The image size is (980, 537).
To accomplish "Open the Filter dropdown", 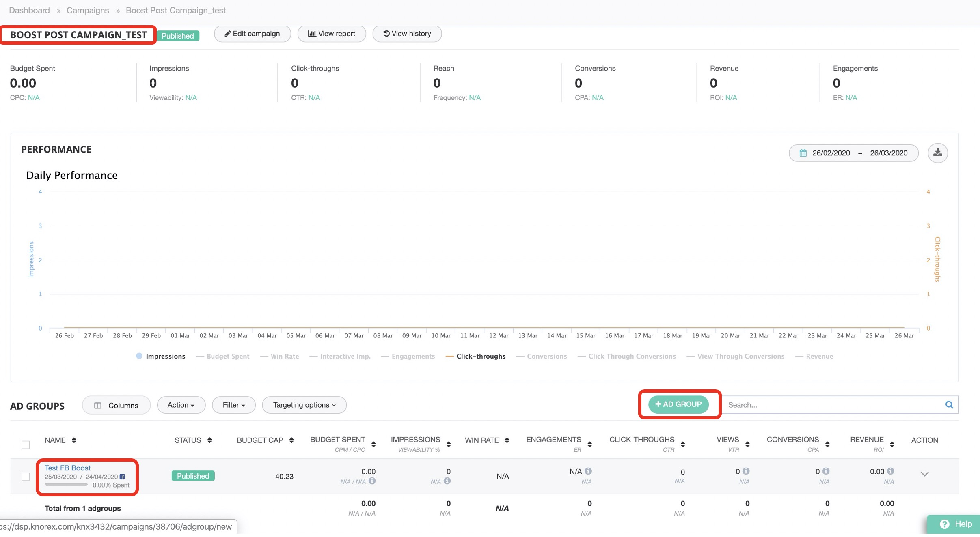I will [233, 405].
